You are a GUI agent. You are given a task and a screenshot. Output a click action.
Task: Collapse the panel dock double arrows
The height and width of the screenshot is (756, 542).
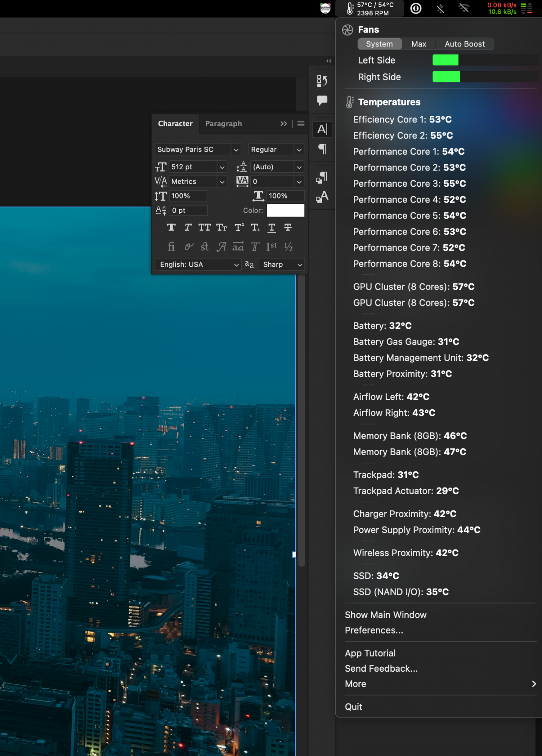[329, 61]
